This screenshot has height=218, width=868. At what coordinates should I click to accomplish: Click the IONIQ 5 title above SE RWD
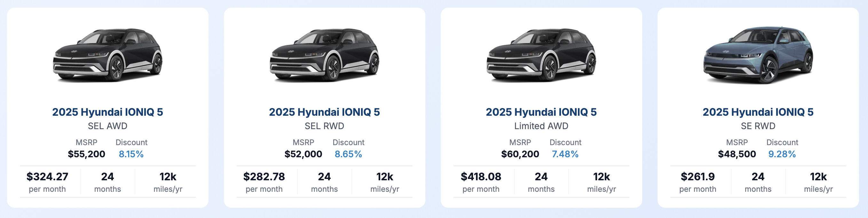pyautogui.click(x=758, y=112)
